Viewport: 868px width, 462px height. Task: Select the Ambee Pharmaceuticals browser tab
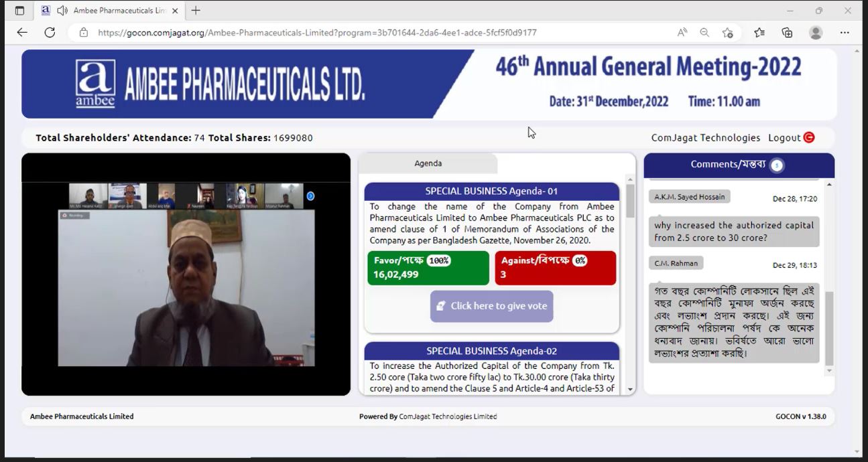pos(108,11)
